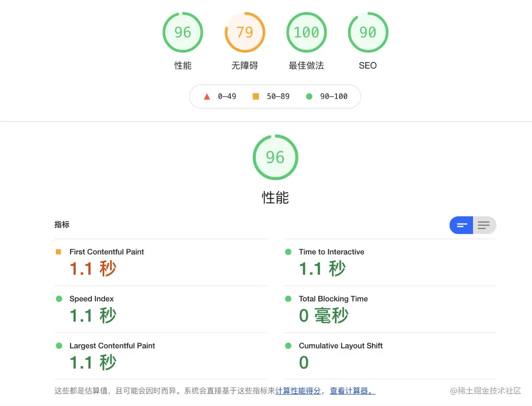The width and height of the screenshot is (532, 406).
Task: Select the 无障碍 category label
Action: (245, 66)
